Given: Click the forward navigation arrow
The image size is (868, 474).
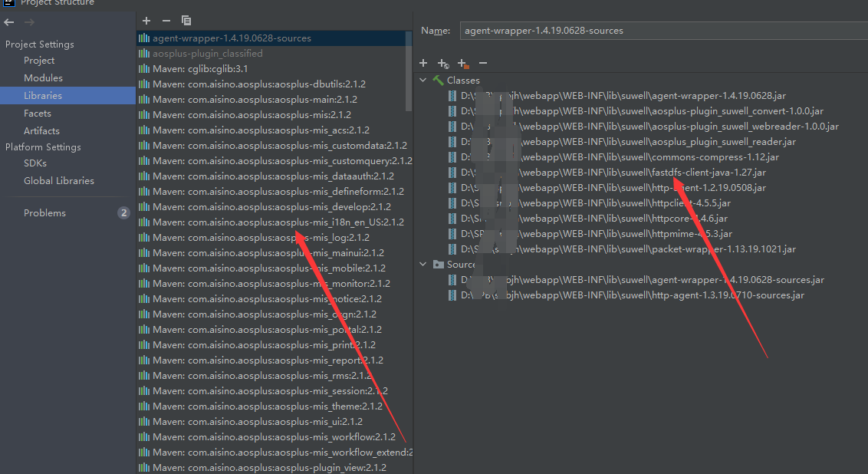Looking at the screenshot, I should click(29, 22).
